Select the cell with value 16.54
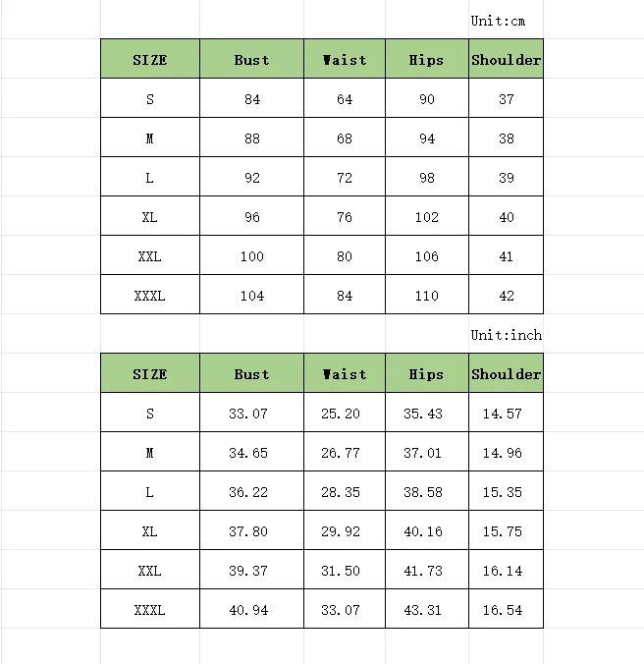Viewport: 644px width, 664px height. tap(506, 609)
